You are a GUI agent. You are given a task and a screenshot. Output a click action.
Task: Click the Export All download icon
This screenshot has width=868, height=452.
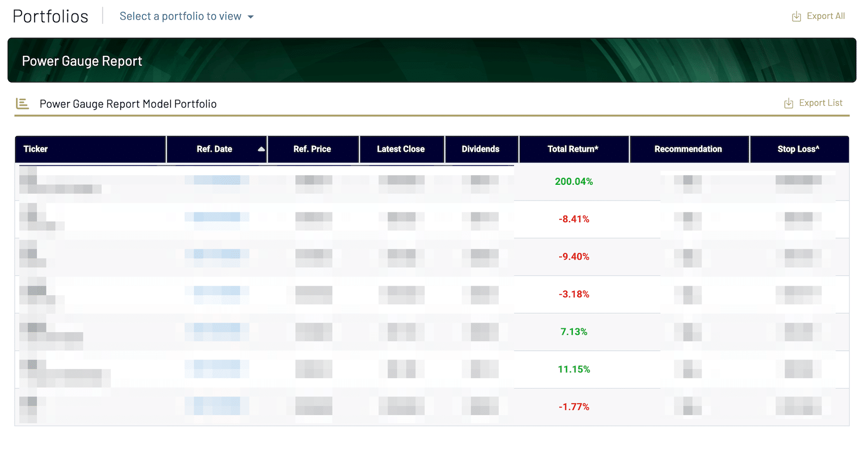pyautogui.click(x=796, y=17)
